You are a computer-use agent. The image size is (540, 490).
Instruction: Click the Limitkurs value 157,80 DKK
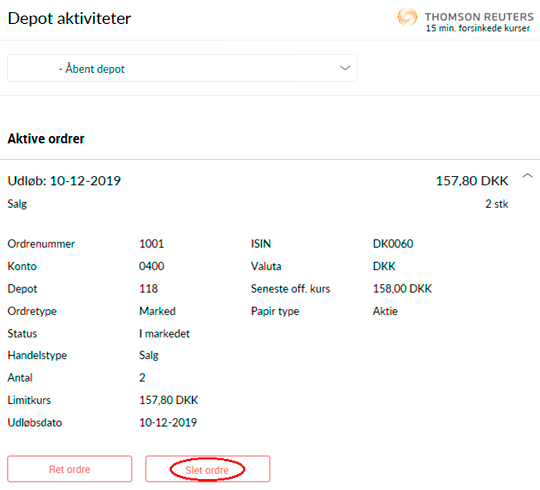pos(169,400)
